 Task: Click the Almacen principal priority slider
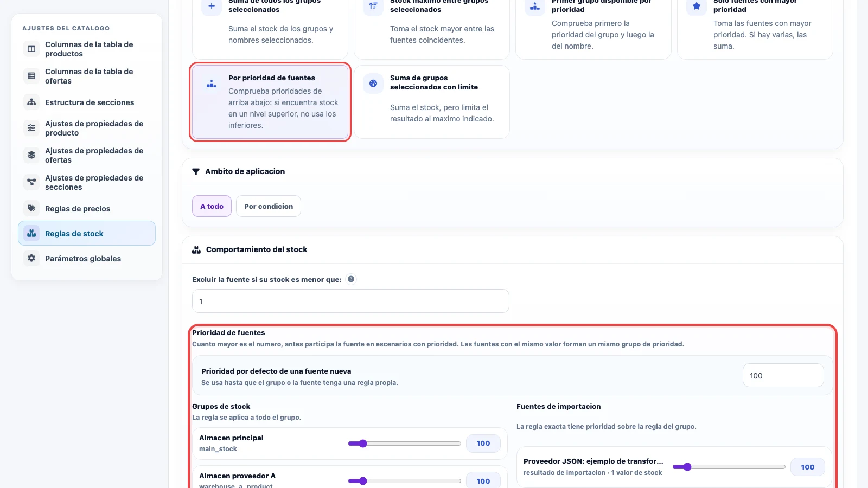pyautogui.click(x=405, y=444)
